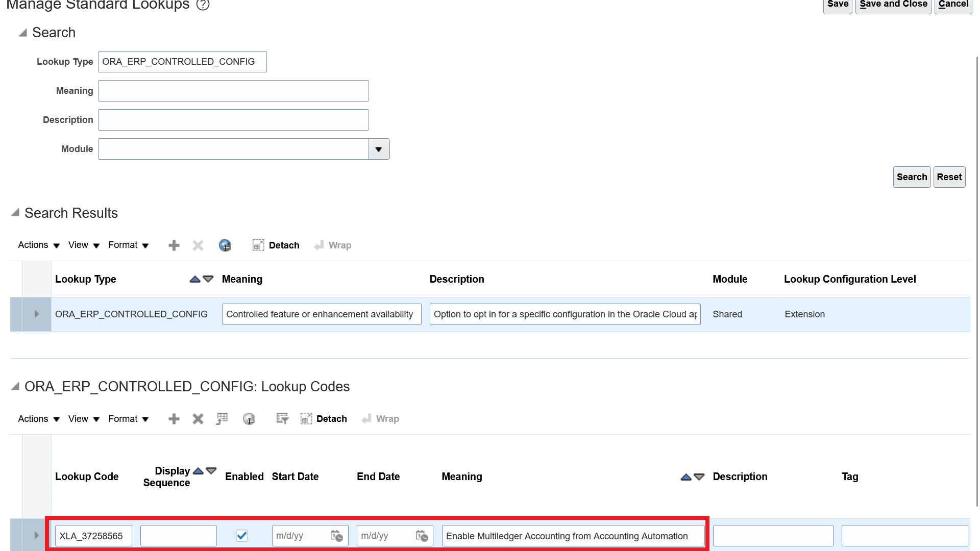Click the Display Sequence input for XLA_37258565
The height and width of the screenshot is (551, 980).
178,536
